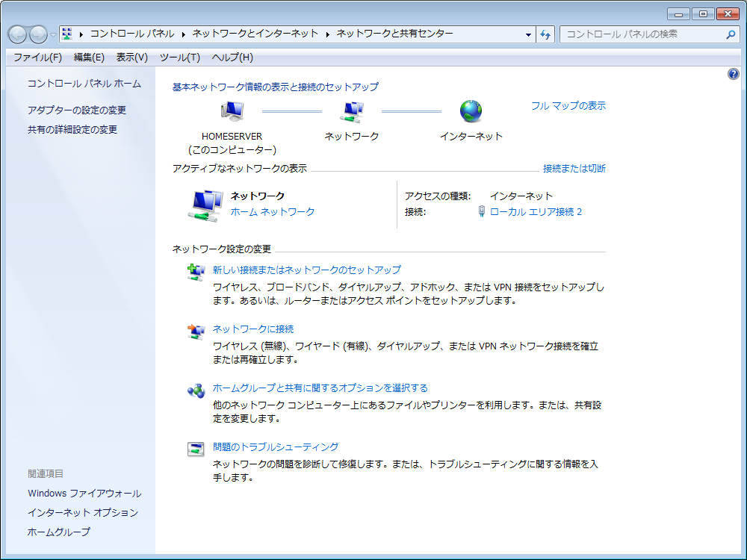Click the ネットワークに接続 icon
This screenshot has width=747, height=560.
(195, 329)
